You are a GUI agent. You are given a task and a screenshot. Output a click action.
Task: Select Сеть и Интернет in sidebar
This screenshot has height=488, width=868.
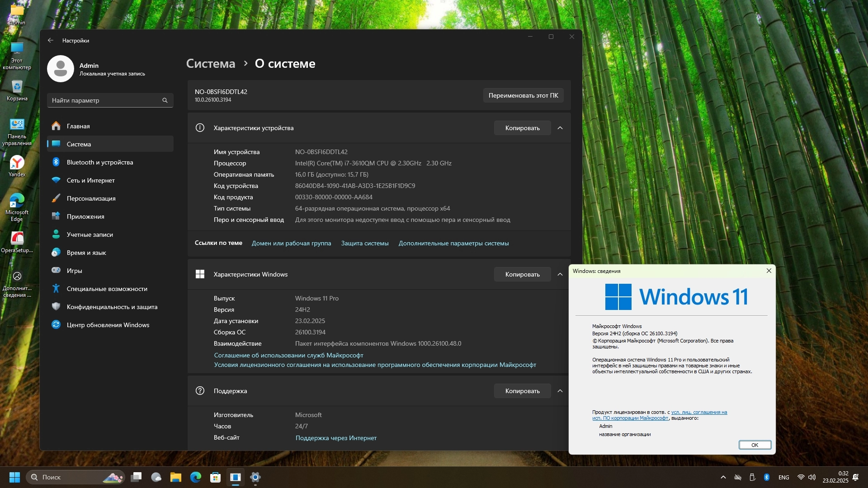pos(90,180)
